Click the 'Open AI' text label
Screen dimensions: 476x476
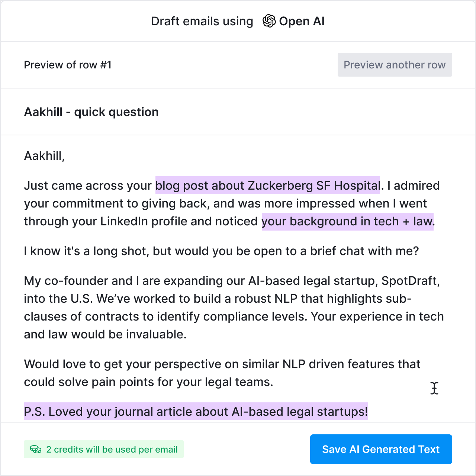302,21
